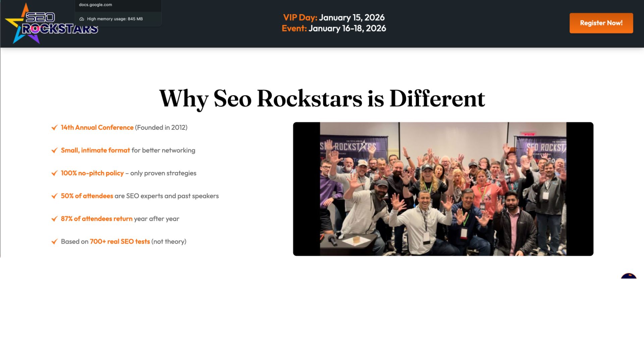The width and height of the screenshot is (644, 362).
Task: Click checkmark beside "14th Annual Conference"
Action: point(54,128)
